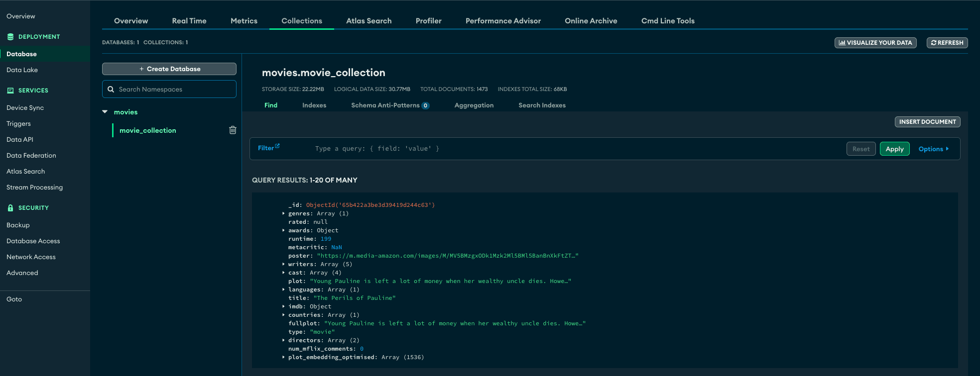Open Data API in the sidebar
The height and width of the screenshot is (376, 980).
20,140
